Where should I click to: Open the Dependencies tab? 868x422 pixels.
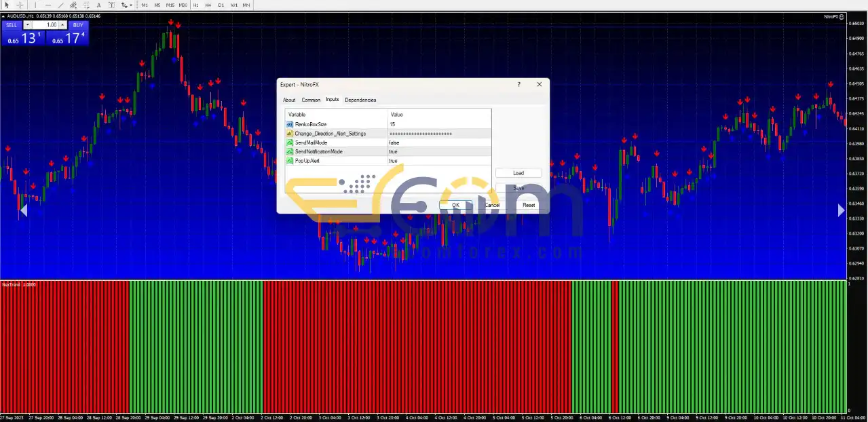(x=360, y=100)
